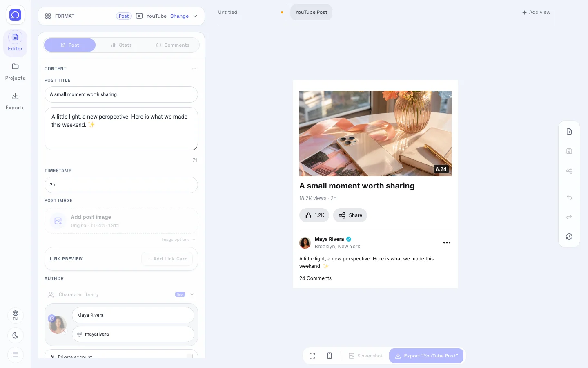Click Share button in post preview

click(x=350, y=215)
